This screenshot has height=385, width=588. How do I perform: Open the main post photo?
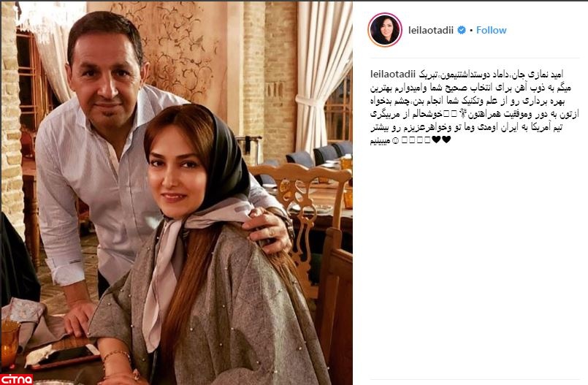tap(177, 193)
